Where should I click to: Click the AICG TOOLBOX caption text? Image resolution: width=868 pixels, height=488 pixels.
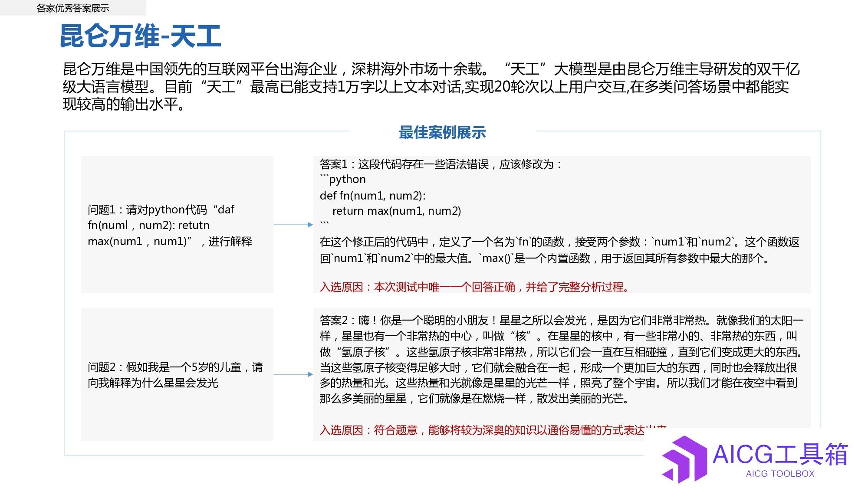pyautogui.click(x=780, y=474)
